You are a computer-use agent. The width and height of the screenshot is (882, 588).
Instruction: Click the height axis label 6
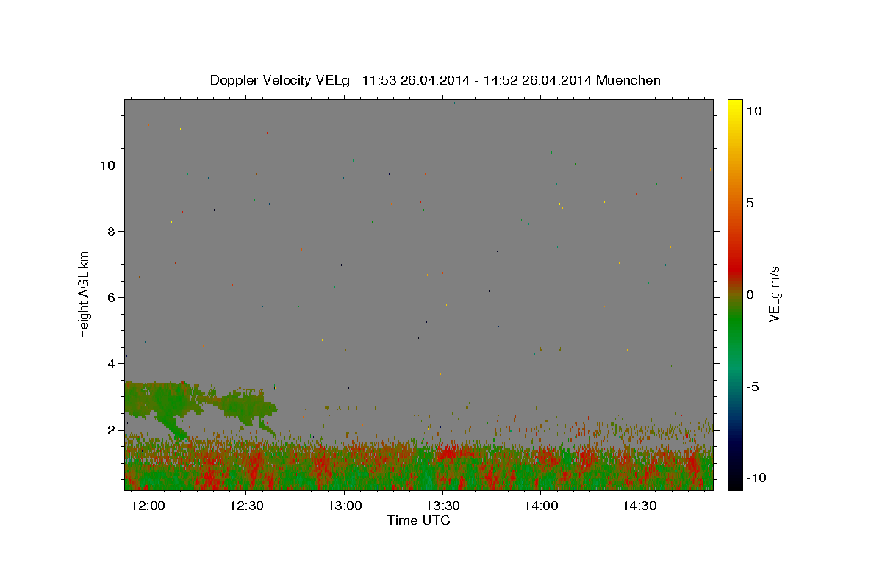pos(112,298)
